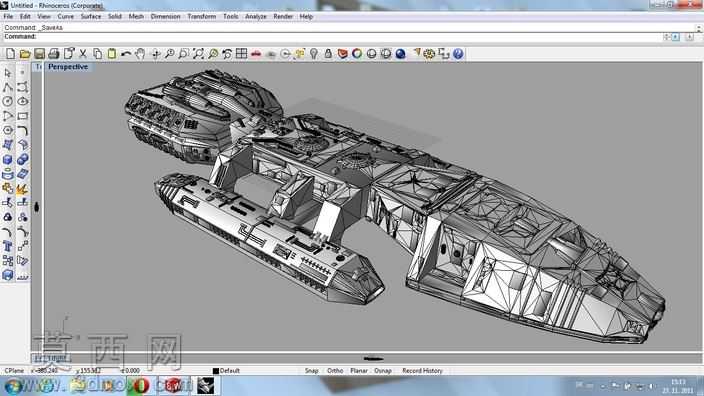Viewport: 704px width, 396px height.
Task: Select the Fillet curves tool
Action: coord(22,130)
